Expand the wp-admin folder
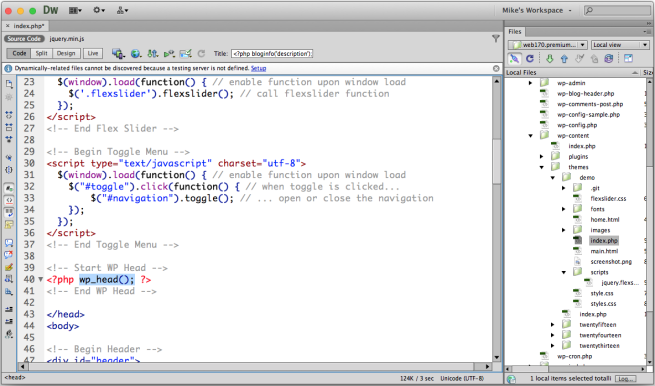655x386 pixels. tap(531, 83)
